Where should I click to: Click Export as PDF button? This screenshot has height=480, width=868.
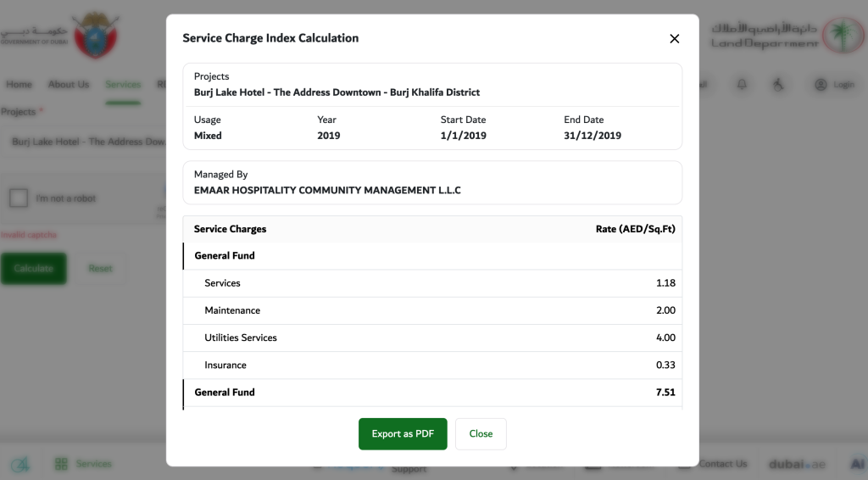pyautogui.click(x=403, y=434)
